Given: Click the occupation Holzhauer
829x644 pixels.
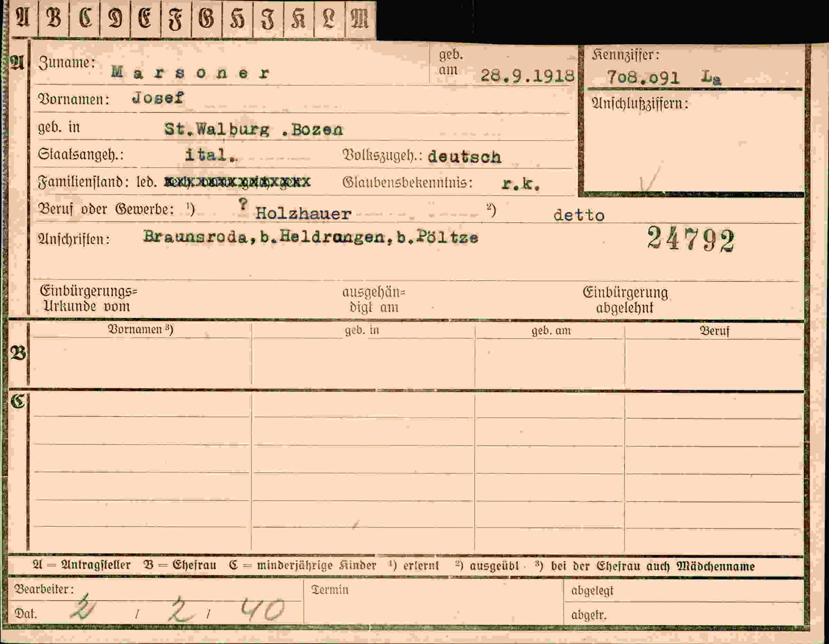Looking at the screenshot, I should pos(303,214).
